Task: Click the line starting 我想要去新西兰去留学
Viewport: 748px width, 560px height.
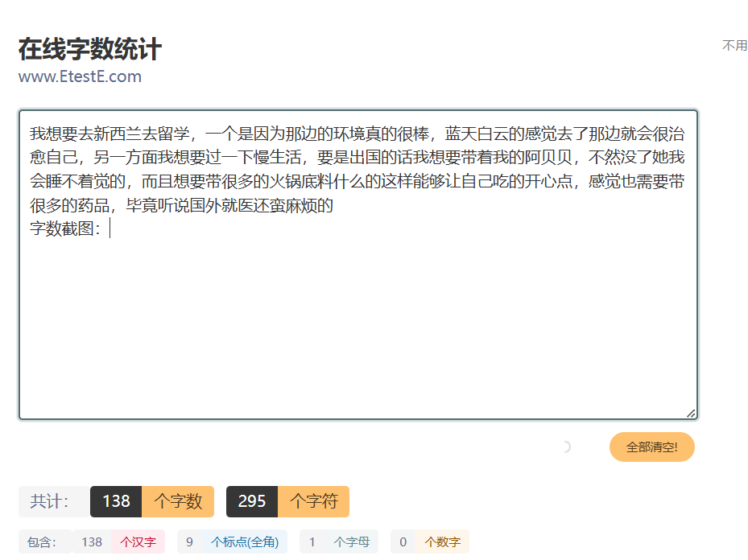Action: pyautogui.click(x=357, y=134)
